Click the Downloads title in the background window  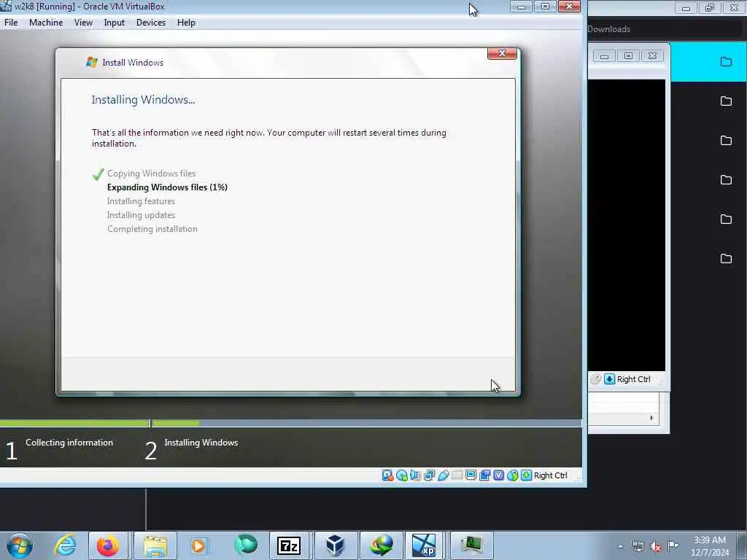click(609, 29)
